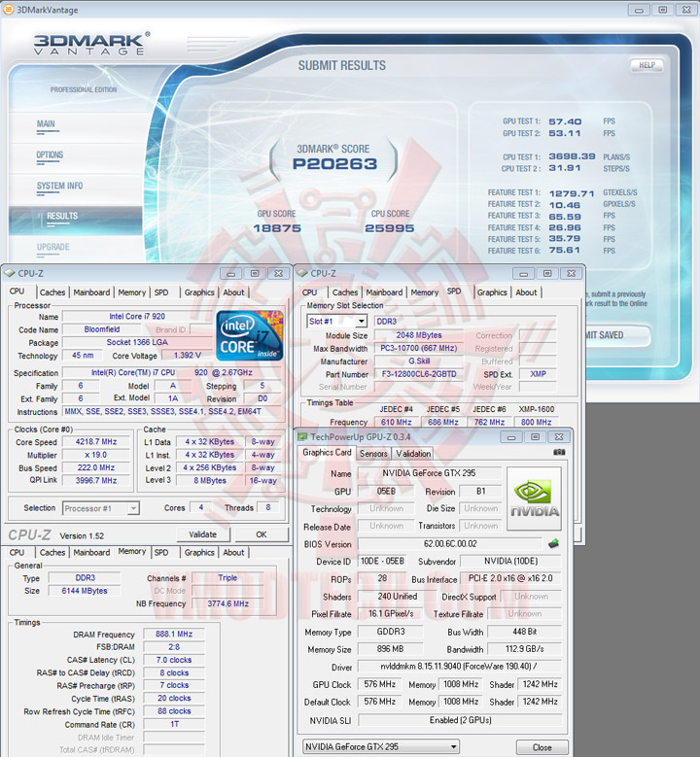Click the GPU-Z screenshot camera icon
The height and width of the screenshot is (757, 700).
pos(559,452)
